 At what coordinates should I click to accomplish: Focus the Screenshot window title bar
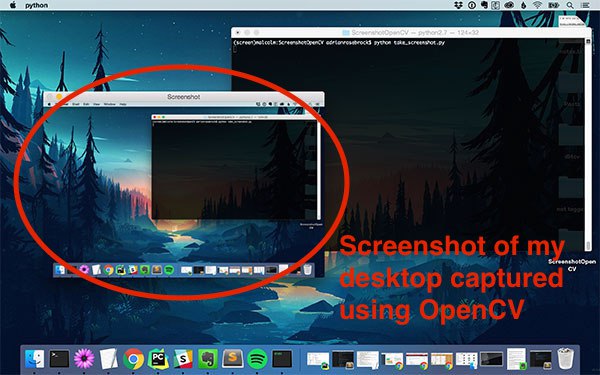tap(184, 97)
